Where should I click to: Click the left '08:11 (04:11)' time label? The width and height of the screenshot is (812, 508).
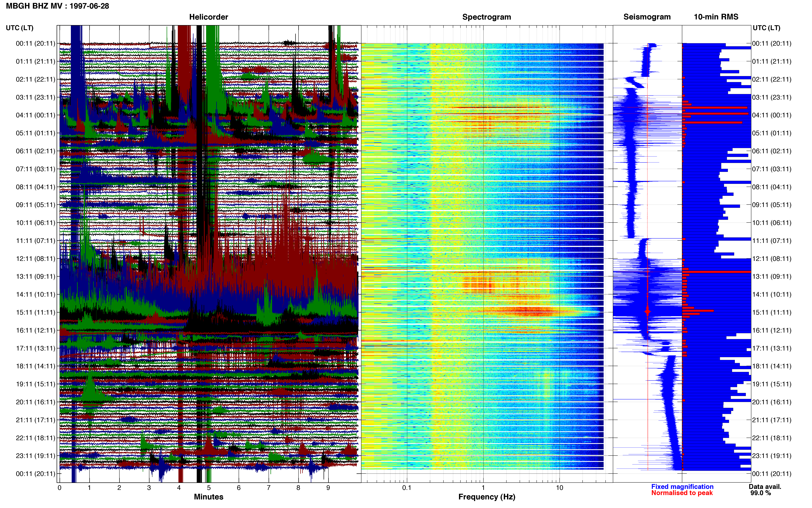click(x=36, y=187)
